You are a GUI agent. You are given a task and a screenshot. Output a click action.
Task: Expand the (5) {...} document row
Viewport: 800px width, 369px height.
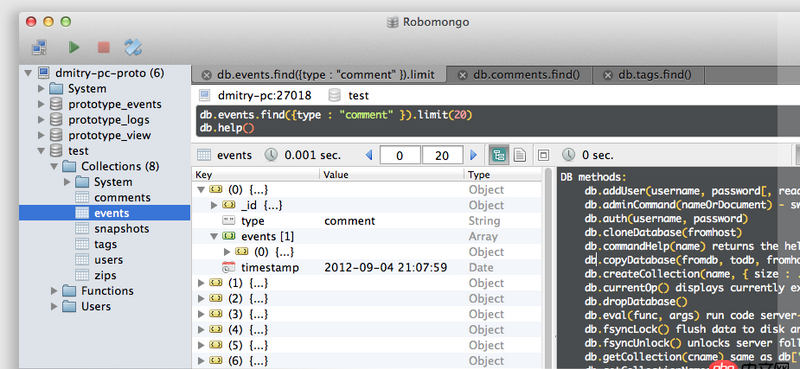[201, 345]
